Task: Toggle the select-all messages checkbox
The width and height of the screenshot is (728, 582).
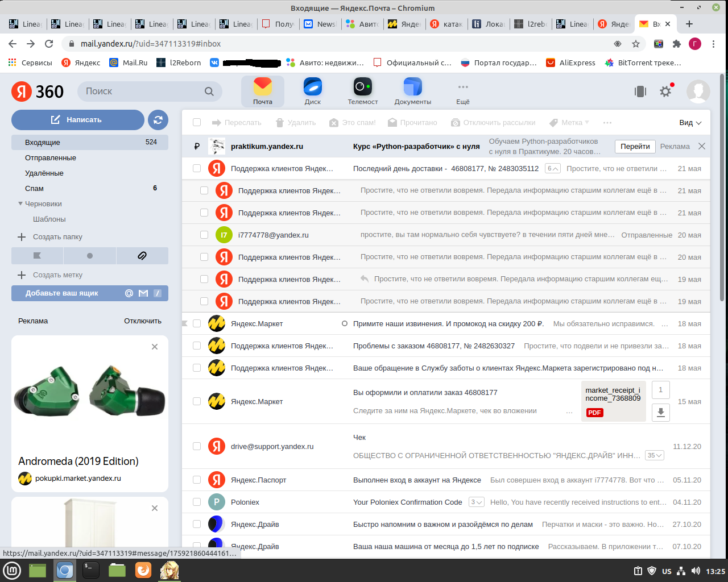Action: tap(197, 122)
